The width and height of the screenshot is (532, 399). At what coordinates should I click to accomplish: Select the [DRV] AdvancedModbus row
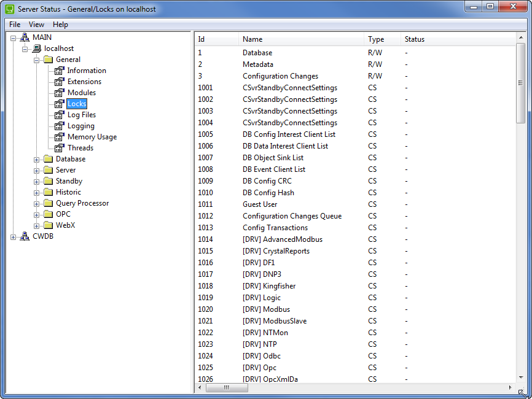[355, 239]
